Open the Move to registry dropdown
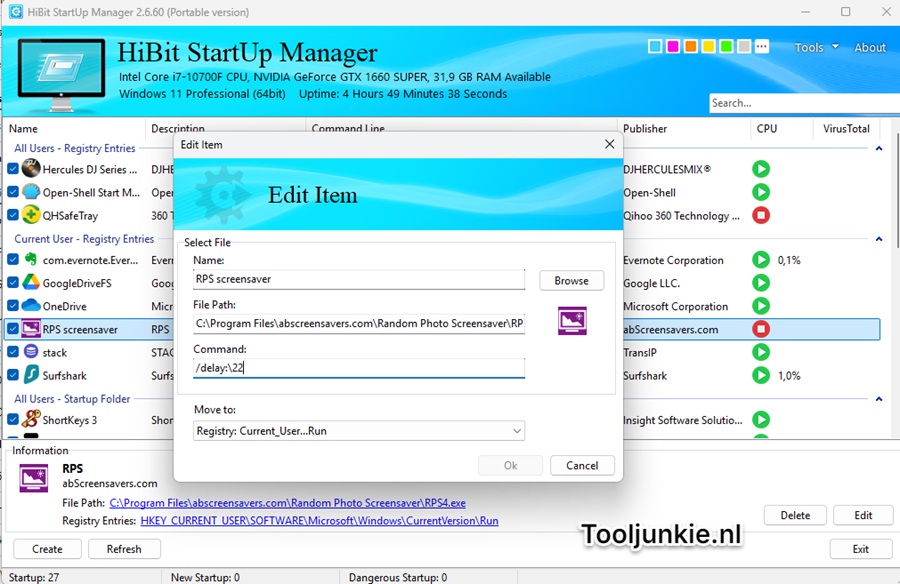 point(359,431)
